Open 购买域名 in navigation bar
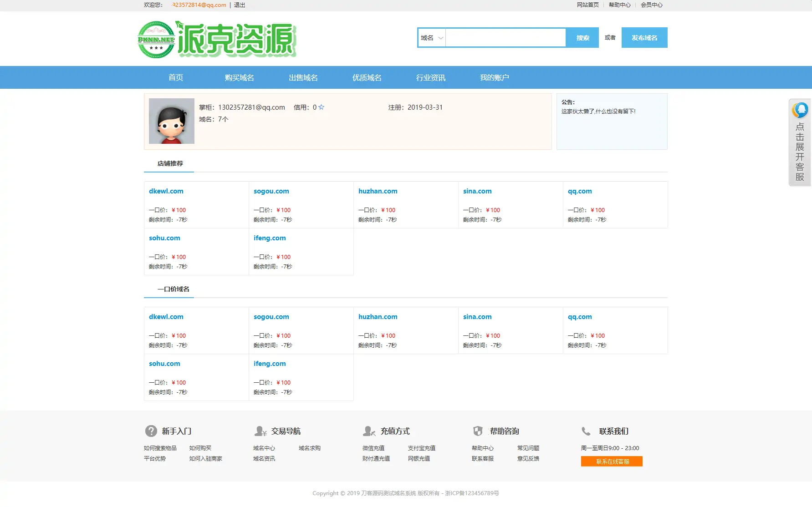This screenshot has height=507, width=812. coord(239,78)
